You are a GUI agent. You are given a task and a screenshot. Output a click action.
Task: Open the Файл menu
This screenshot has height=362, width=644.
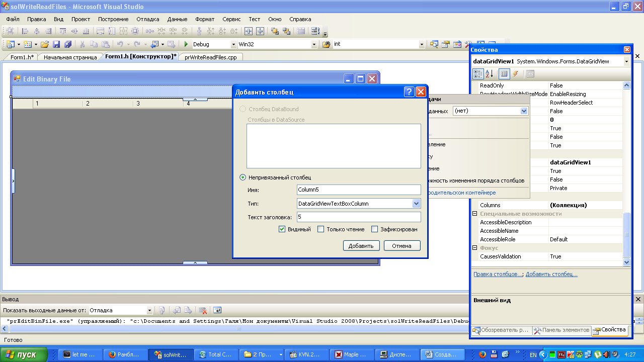coord(13,19)
